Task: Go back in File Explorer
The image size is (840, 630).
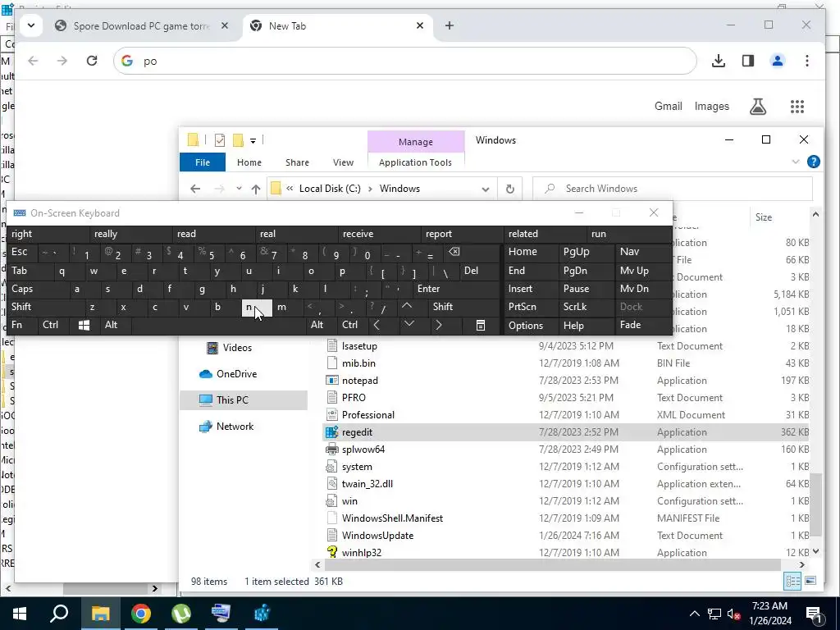Action: (195, 189)
